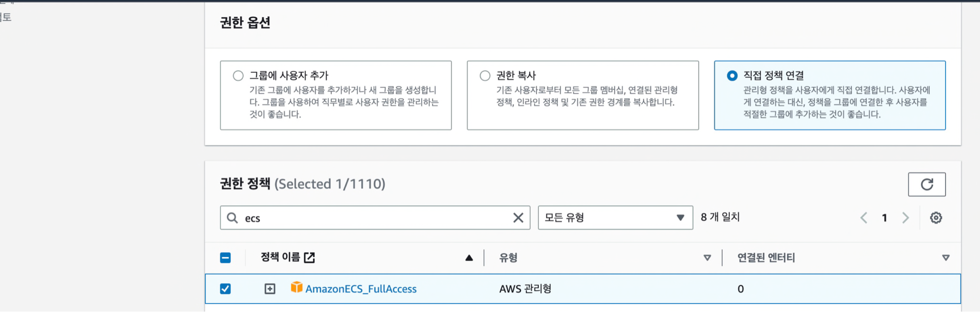Sort by 정책 이름 ascending arrow
Screen dimensions: 980x312
tap(469, 258)
